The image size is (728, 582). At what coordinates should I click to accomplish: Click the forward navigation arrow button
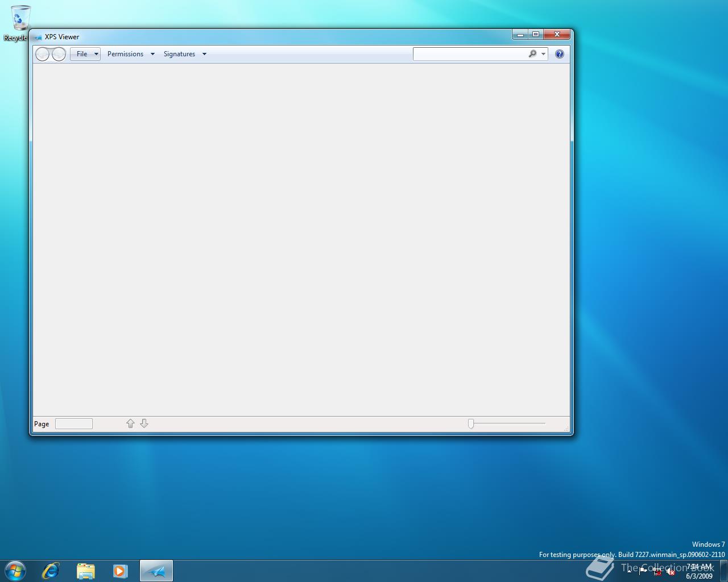pos(59,54)
